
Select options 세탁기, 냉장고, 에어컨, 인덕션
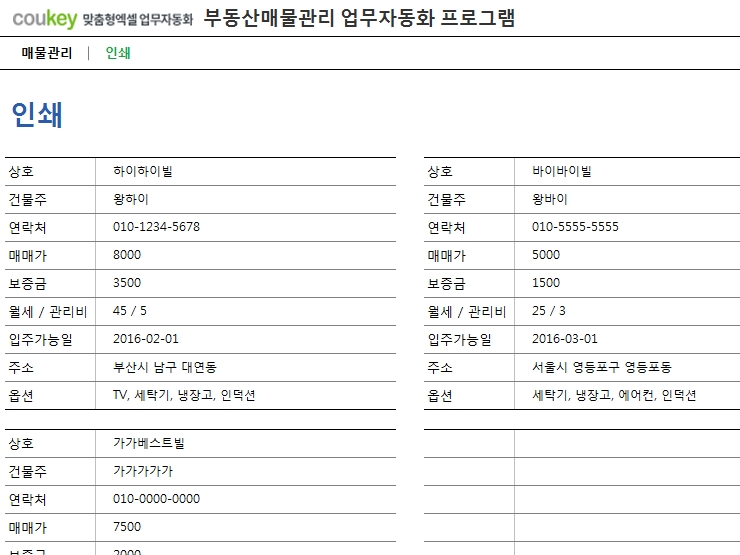click(x=614, y=395)
